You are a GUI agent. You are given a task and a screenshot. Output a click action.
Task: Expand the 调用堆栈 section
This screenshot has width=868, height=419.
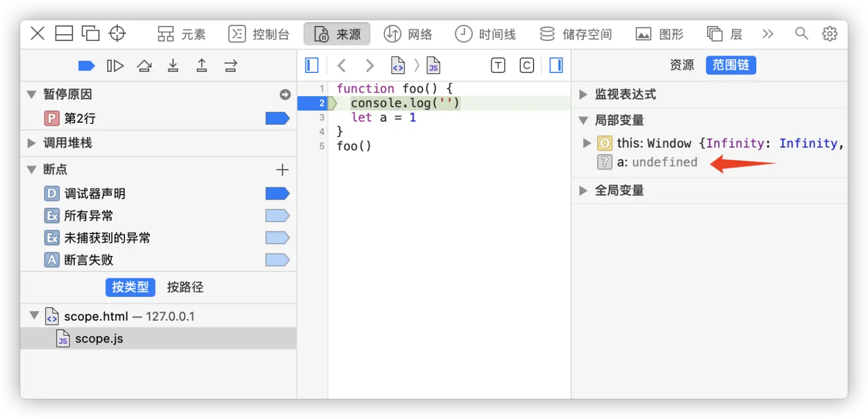(x=32, y=143)
